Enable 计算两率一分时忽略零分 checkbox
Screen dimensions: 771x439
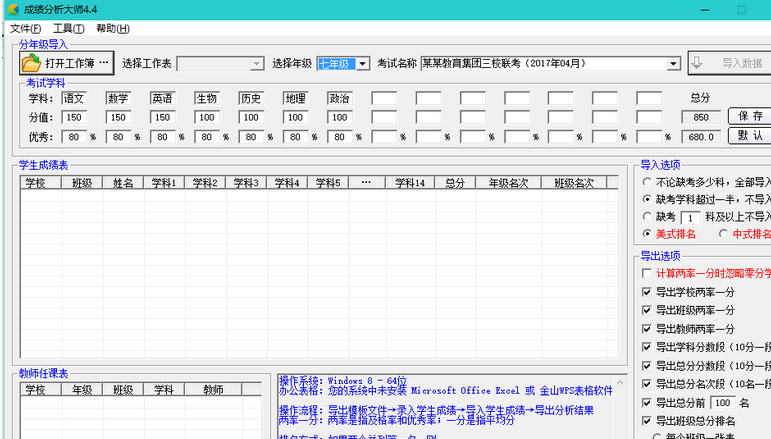point(647,273)
